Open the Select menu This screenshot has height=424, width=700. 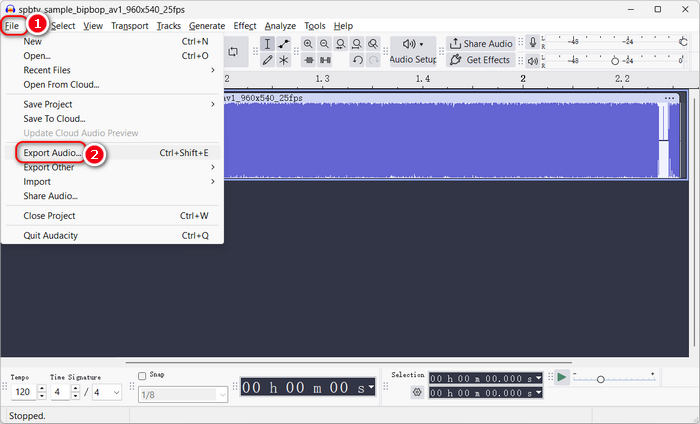[63, 26]
